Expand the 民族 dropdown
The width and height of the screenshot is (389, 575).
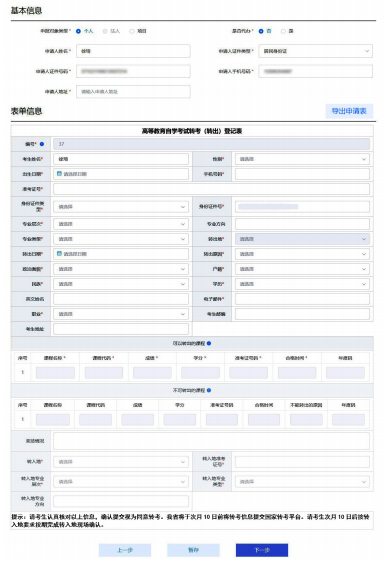(x=121, y=284)
